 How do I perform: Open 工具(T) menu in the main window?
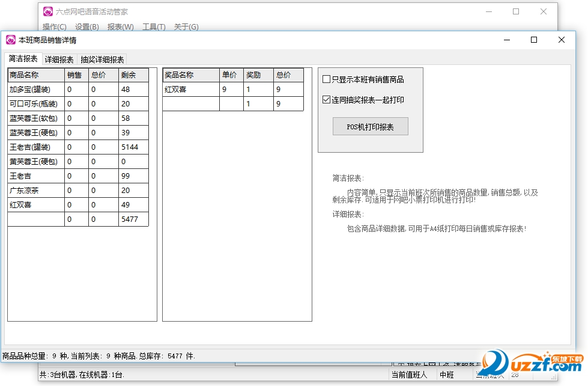pos(154,26)
